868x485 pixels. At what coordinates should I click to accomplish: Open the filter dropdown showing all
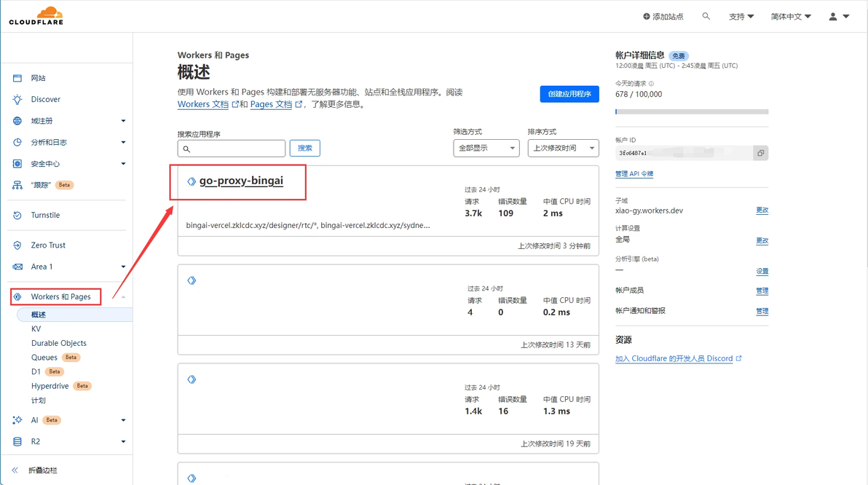point(486,148)
